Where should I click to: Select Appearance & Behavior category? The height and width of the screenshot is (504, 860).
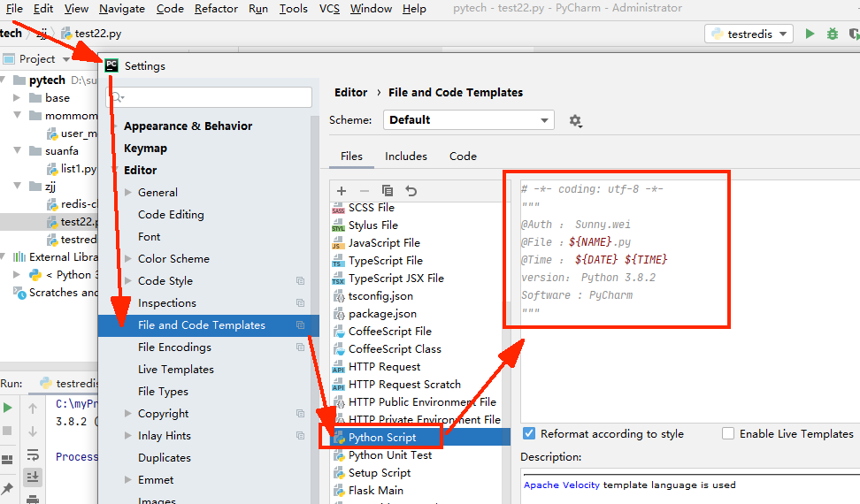click(x=188, y=126)
